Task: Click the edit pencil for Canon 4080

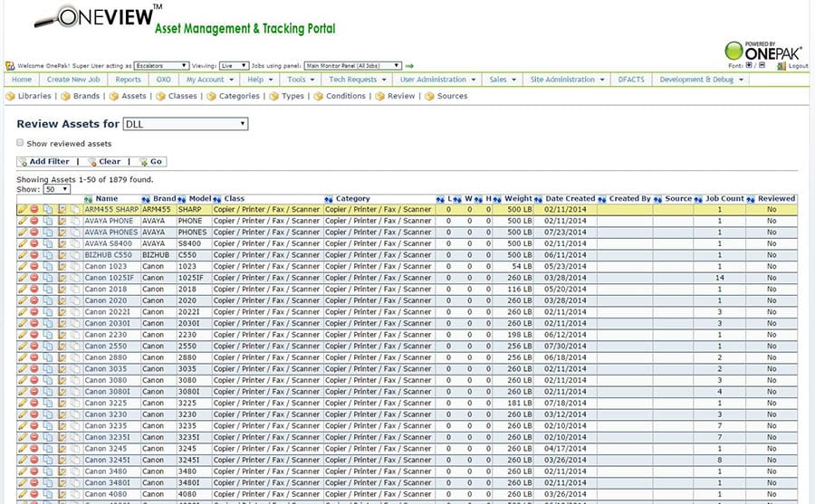Action: (23, 494)
